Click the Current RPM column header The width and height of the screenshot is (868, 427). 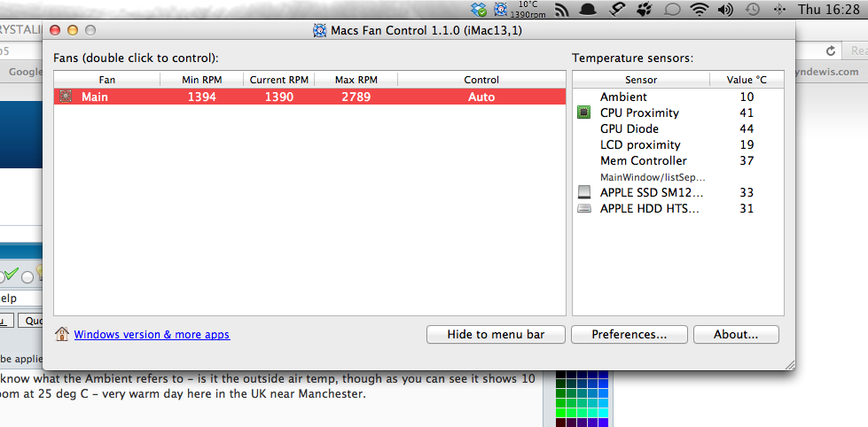[279, 80]
